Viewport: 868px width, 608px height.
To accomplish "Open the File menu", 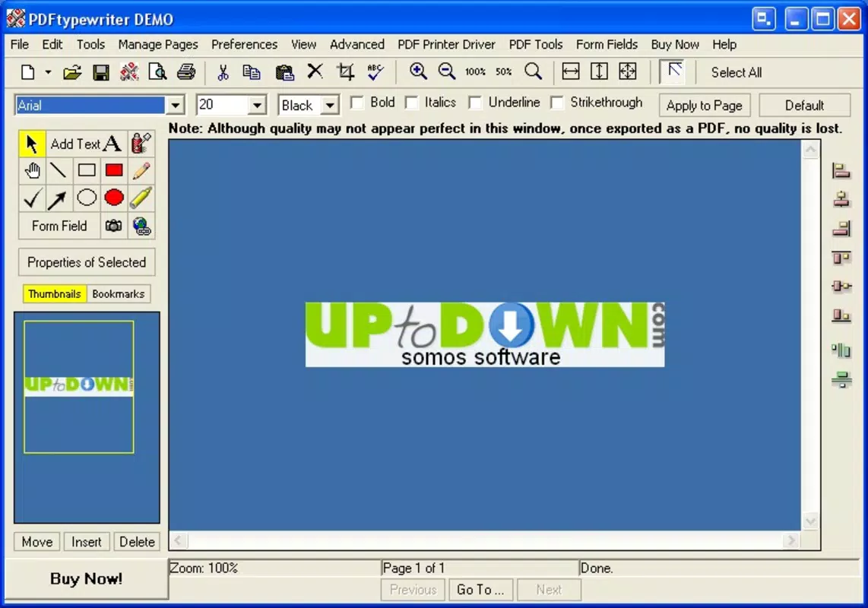I will pyautogui.click(x=20, y=44).
